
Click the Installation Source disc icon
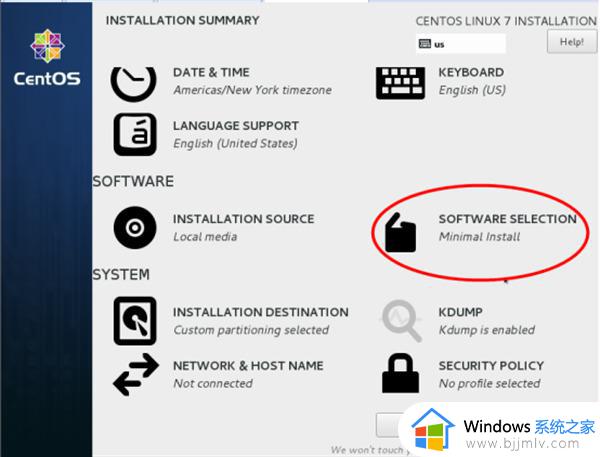[134, 228]
